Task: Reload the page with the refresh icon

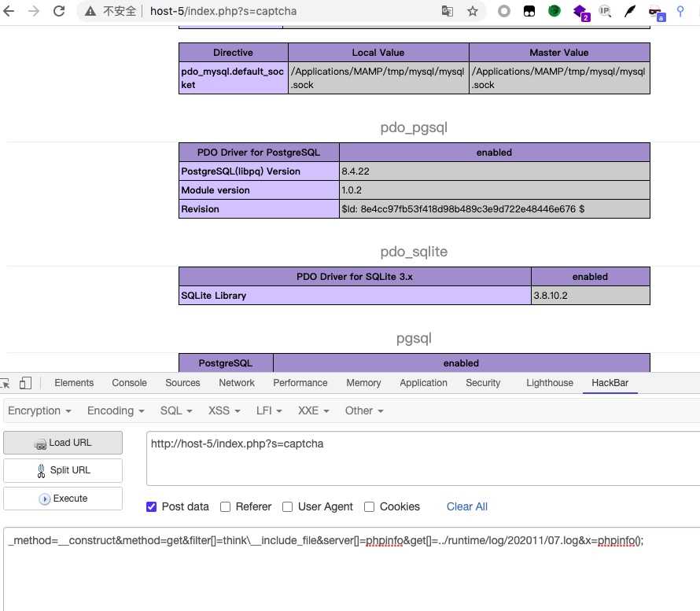Action: [x=59, y=11]
